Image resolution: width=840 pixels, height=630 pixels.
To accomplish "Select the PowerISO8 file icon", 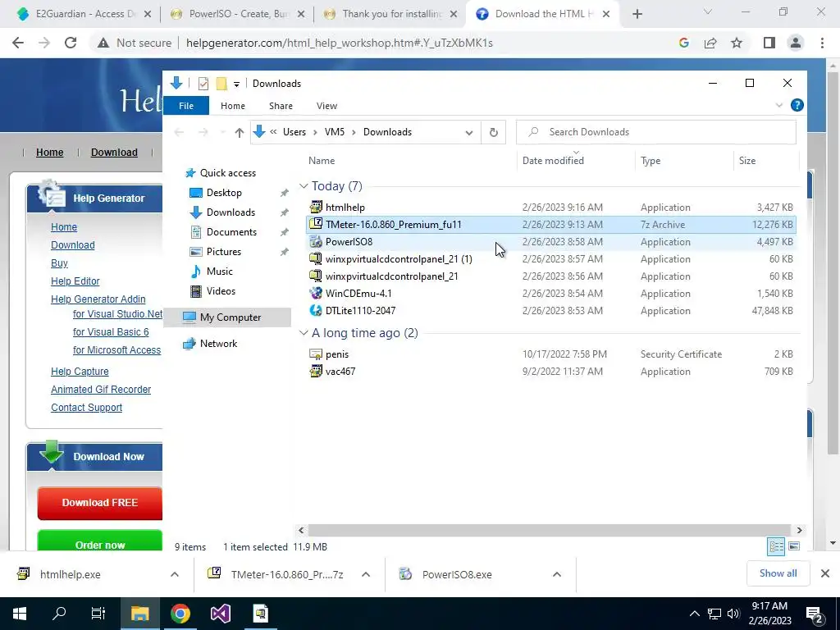I will (316, 242).
